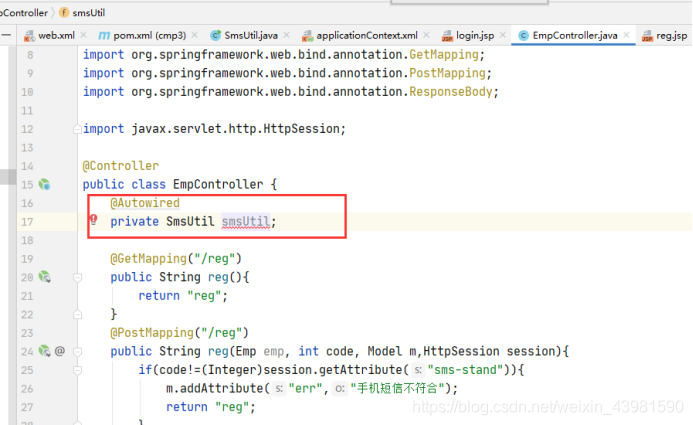Click the Spring gutter icon on line 24
This screenshot has width=693, height=425.
44,351
